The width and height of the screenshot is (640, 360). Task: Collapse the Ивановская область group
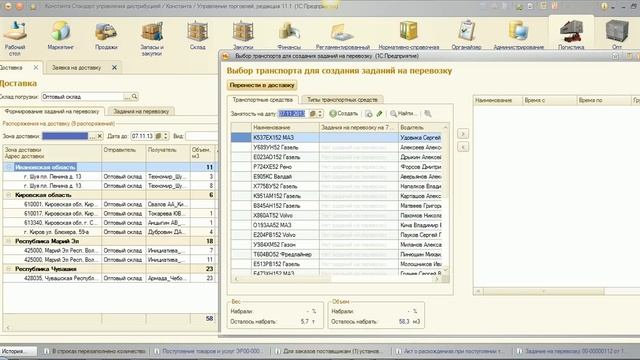[x=9, y=167]
